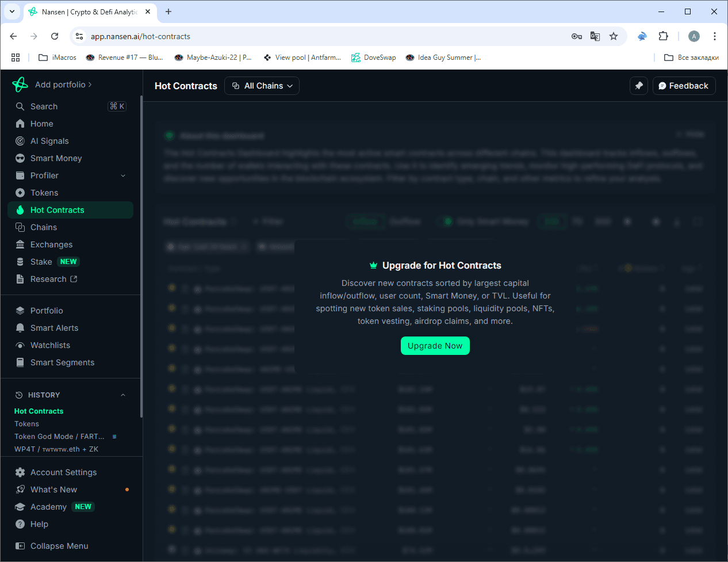Open the browser Extensions puzzle icon
728x562 pixels.
pyautogui.click(x=663, y=36)
